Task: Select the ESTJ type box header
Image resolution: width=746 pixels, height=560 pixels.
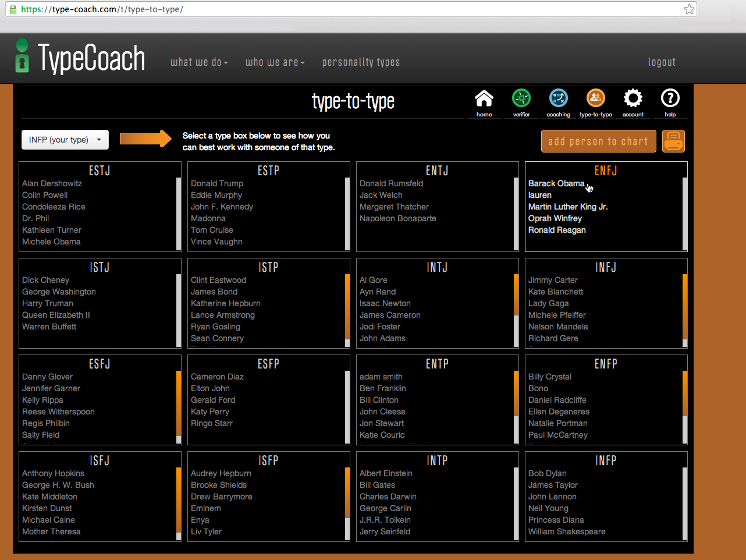Action: tap(100, 171)
